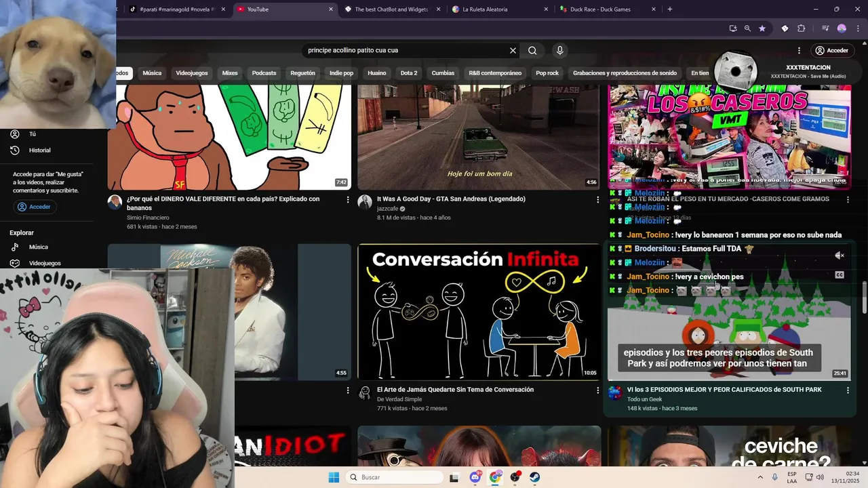Click the De Verdad Simple channel avatar

tap(365, 393)
